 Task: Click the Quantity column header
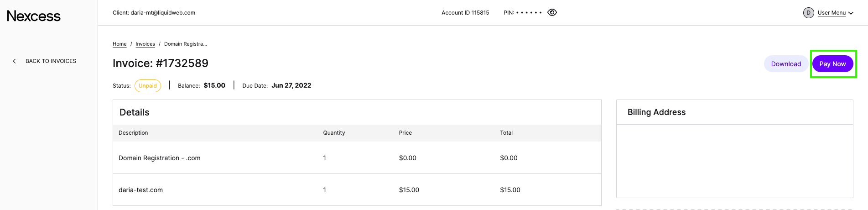[334, 133]
